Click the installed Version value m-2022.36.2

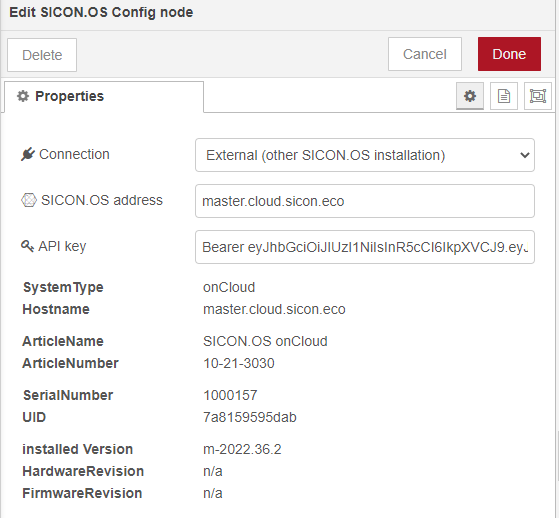coord(242,449)
